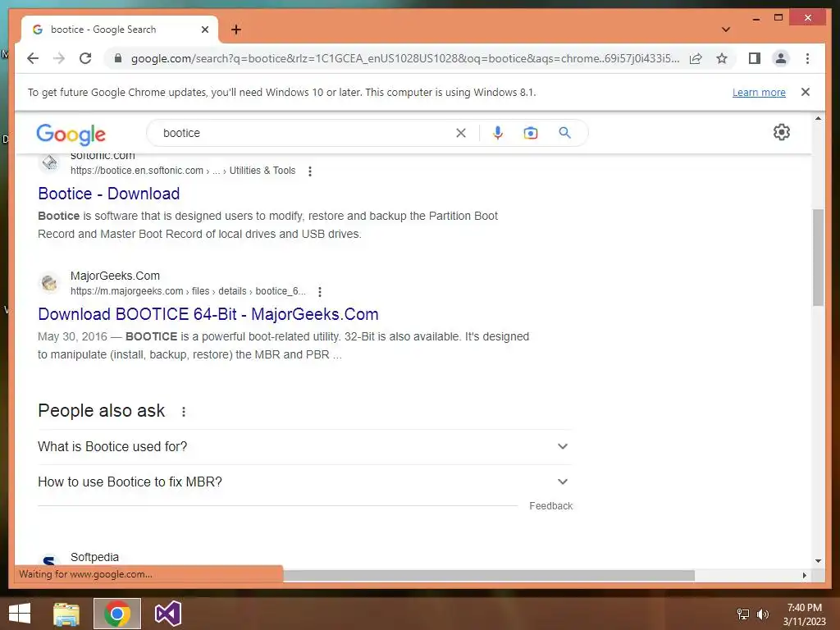Open File Explorer from taskbar

66,614
